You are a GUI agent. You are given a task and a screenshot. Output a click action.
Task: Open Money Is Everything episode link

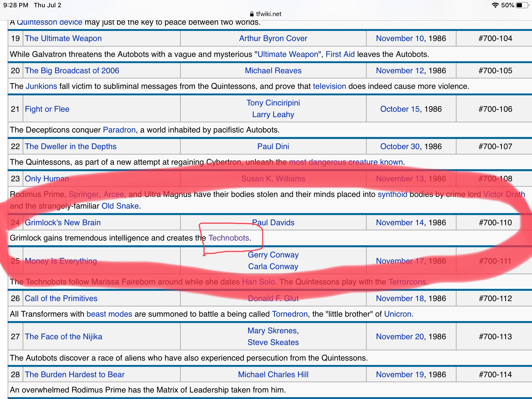61,261
